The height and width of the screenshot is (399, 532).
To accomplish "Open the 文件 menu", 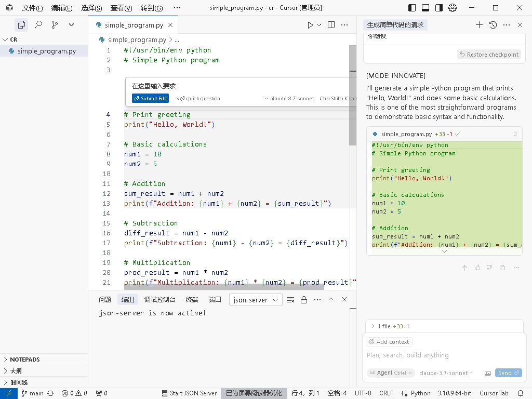I will point(33,8).
